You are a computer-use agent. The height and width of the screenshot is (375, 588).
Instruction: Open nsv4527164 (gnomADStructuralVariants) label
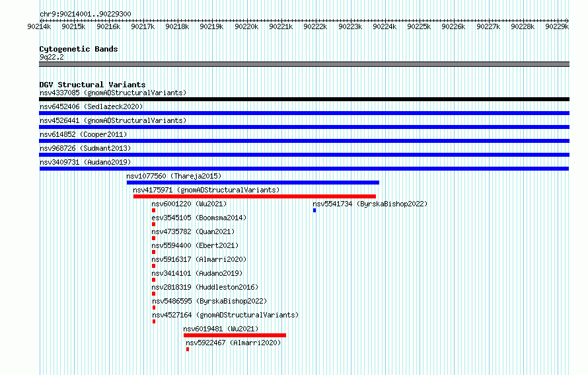click(225, 315)
